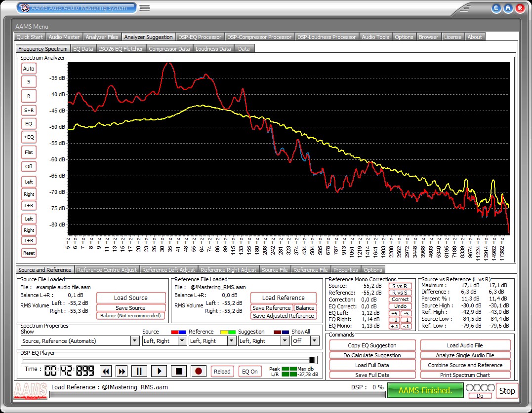This screenshot has height=413, width=532.
Task: Show Source and Reference with S+R button
Action: coord(29,110)
